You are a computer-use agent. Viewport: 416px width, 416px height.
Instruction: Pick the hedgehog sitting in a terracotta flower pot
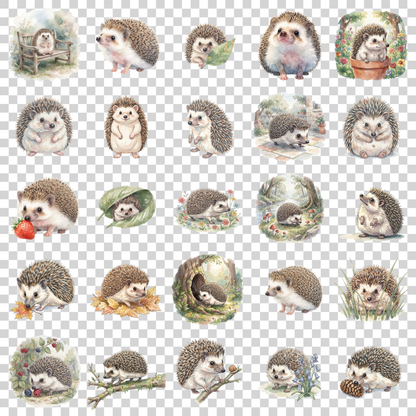click(x=370, y=45)
